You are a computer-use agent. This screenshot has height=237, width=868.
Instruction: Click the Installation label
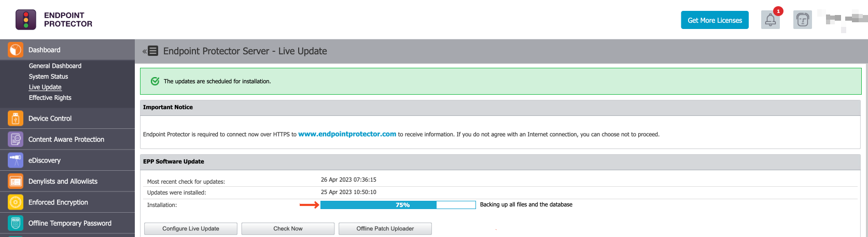tap(162, 205)
